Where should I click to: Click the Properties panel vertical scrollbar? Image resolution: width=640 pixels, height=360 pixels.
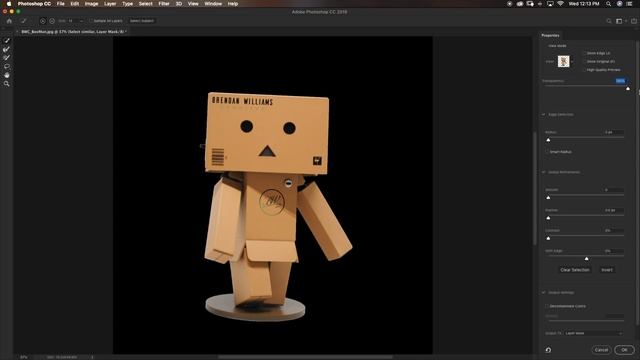pos(638,184)
